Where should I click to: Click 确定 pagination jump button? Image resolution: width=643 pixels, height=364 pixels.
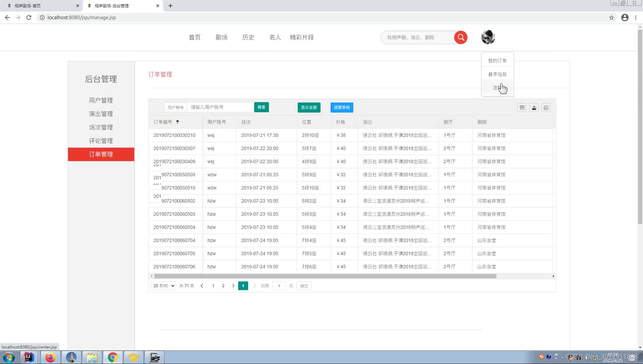tap(304, 286)
